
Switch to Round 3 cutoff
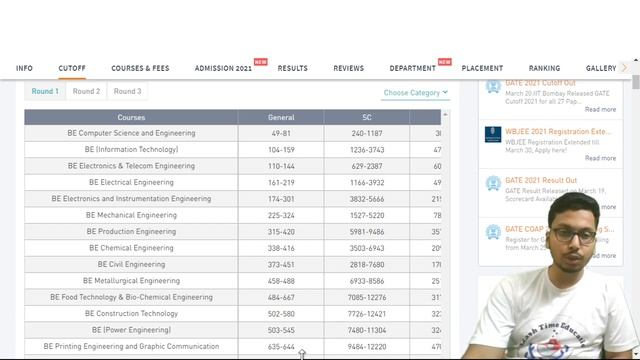pos(127,91)
